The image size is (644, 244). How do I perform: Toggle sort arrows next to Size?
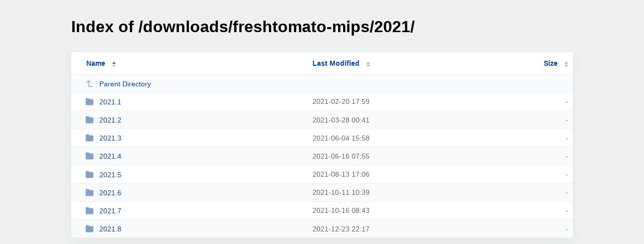click(x=566, y=64)
